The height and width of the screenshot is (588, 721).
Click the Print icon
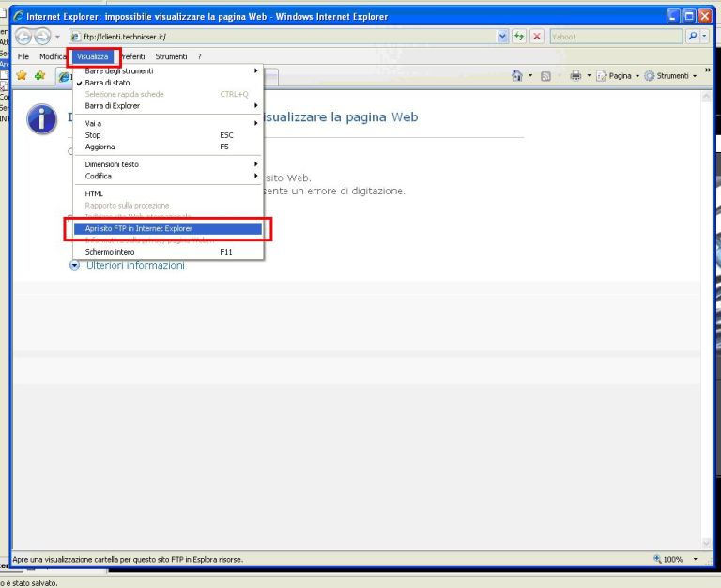coord(575,76)
